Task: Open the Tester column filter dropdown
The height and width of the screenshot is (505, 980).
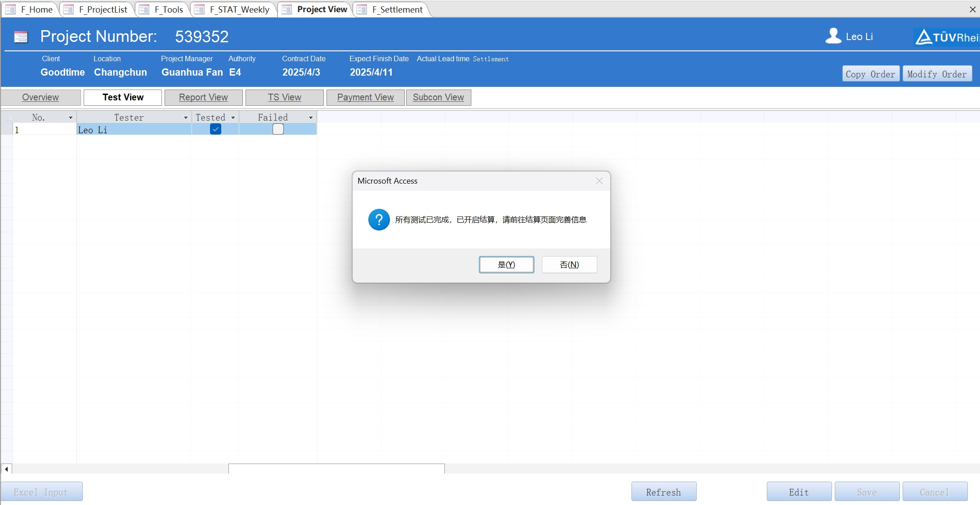Action: tap(186, 117)
